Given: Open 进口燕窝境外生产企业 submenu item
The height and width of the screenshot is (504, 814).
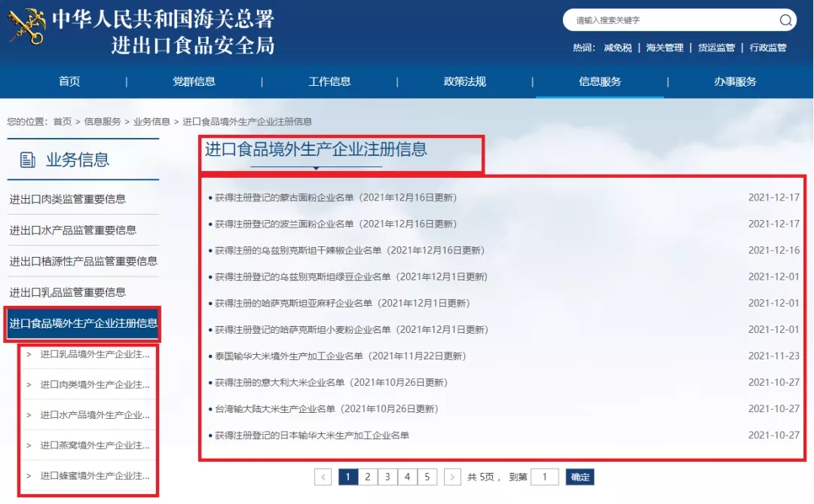Looking at the screenshot, I should (x=94, y=445).
